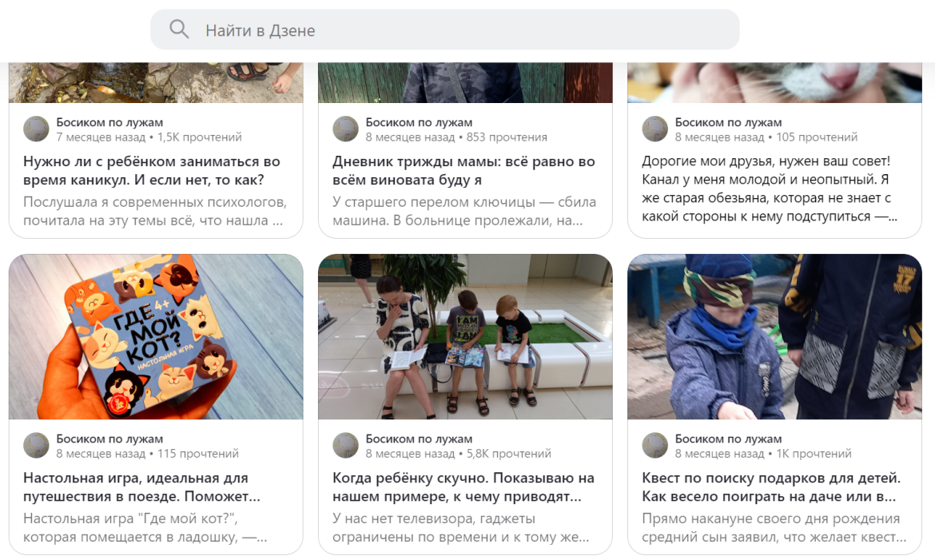The width and height of the screenshot is (935, 560).
Task: Open the "Где мой кот?" game box thumbnail
Action: [x=156, y=336]
